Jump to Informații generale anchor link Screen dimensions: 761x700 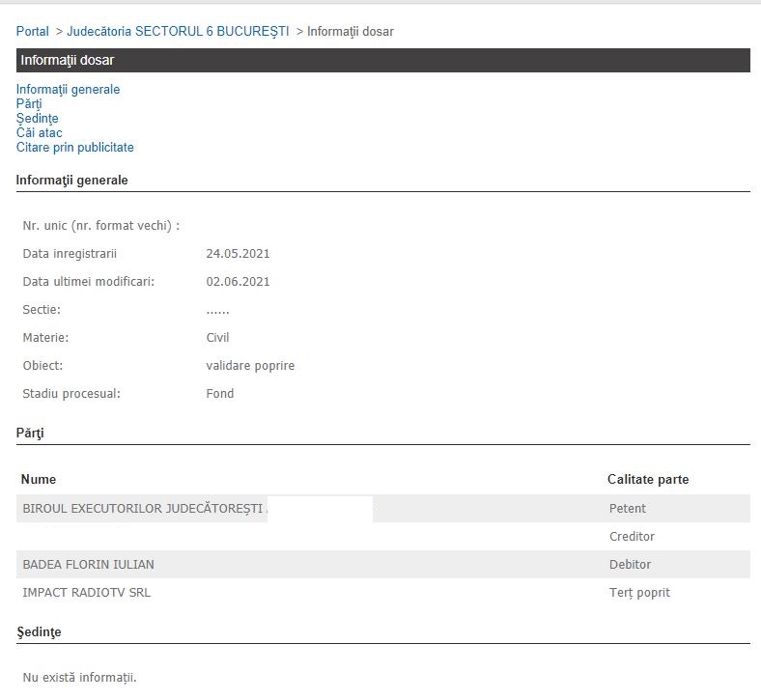point(68,90)
